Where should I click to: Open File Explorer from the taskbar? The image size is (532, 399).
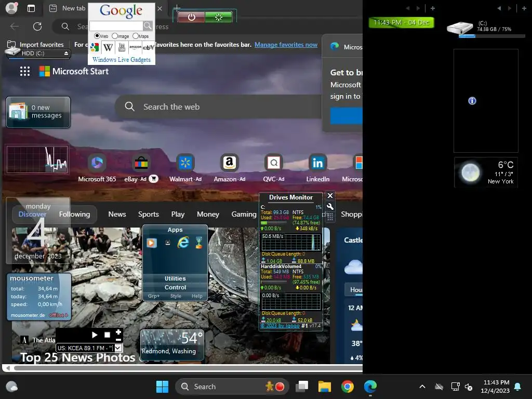[x=324, y=387]
